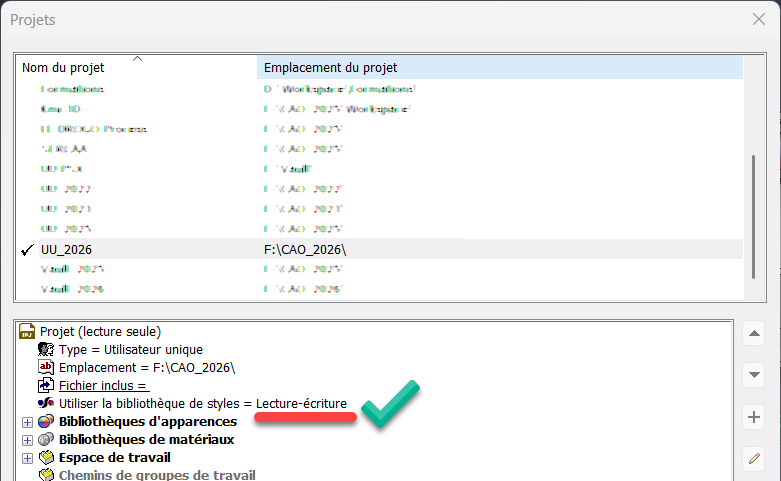Click the active checkmark beside UU_2026
Screen dimensions: 781x481
pyautogui.click(x=27, y=249)
